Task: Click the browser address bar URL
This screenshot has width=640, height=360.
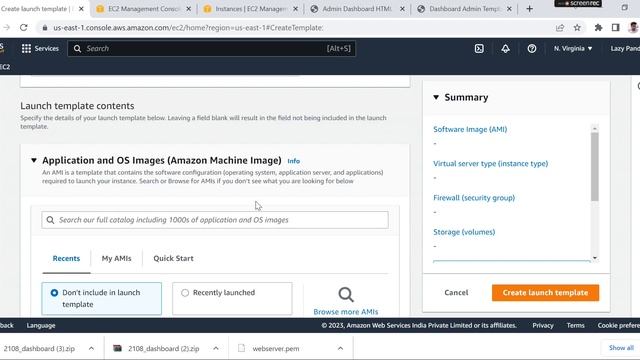Action: (x=188, y=28)
